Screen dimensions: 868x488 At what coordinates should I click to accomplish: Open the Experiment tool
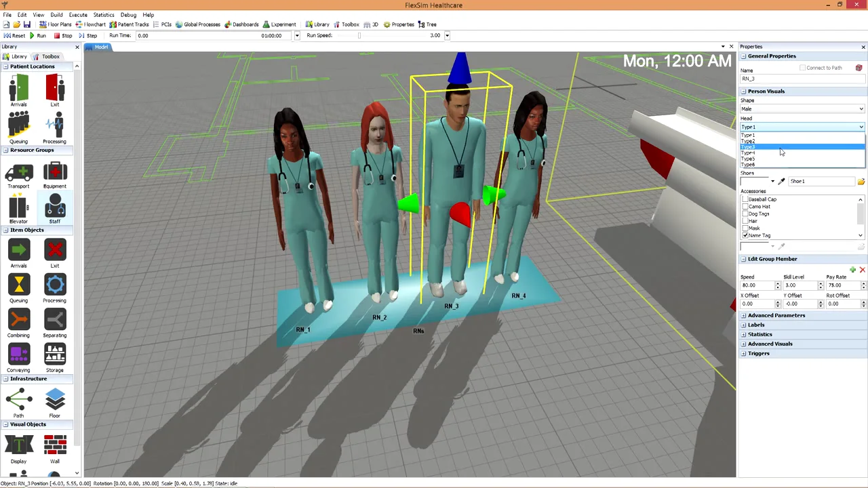[279, 24]
